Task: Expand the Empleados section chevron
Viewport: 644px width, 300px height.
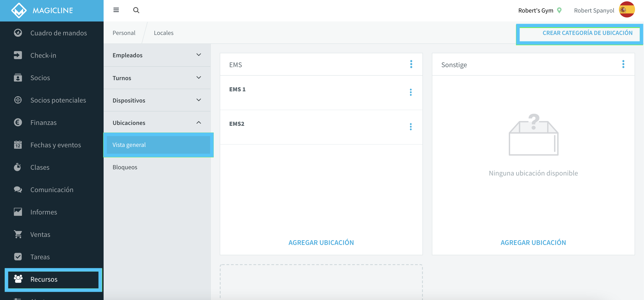Action: pos(199,55)
